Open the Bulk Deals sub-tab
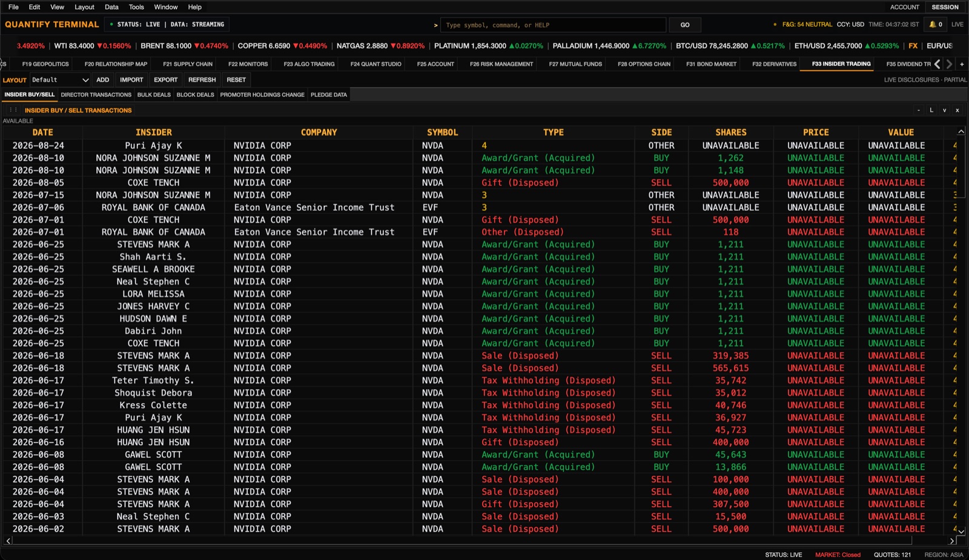This screenshot has width=969, height=560. point(154,95)
